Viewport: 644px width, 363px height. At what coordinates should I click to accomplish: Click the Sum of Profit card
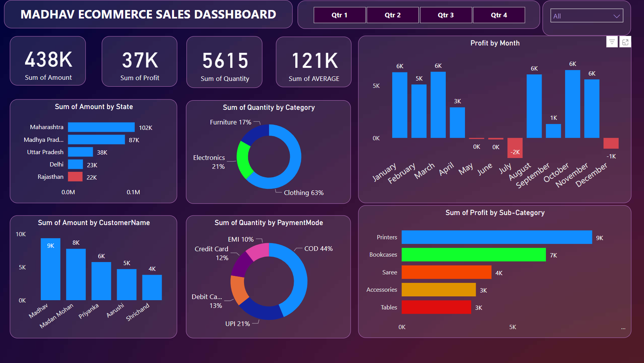[x=139, y=62]
